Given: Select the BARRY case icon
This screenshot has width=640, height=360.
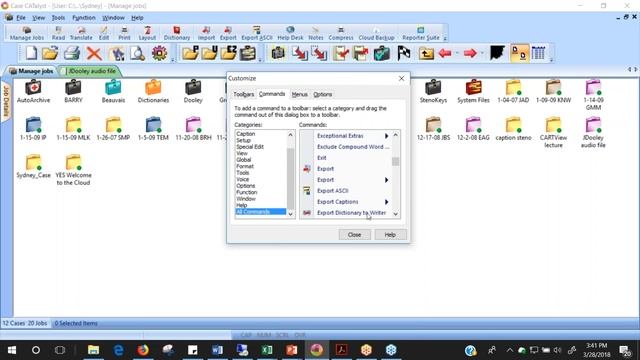Looking at the screenshot, I should (73, 91).
